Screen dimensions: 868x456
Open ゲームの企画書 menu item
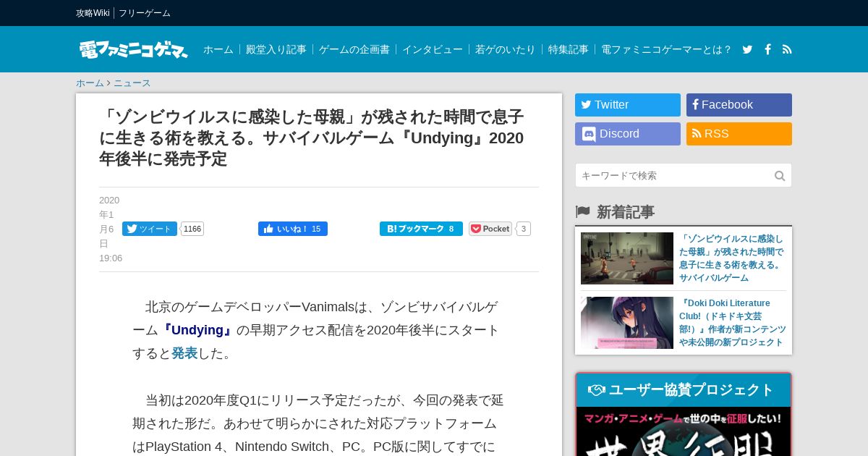tap(354, 49)
